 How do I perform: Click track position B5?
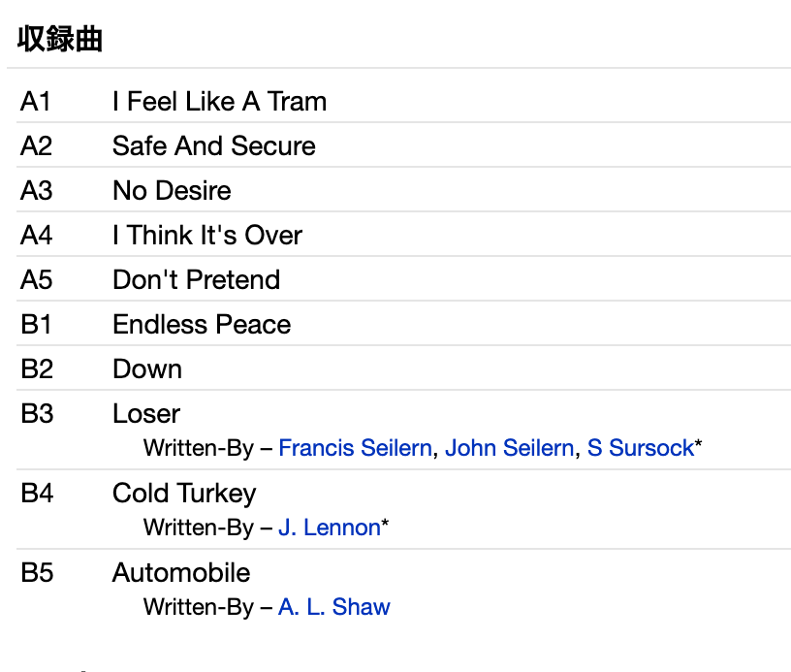(37, 573)
